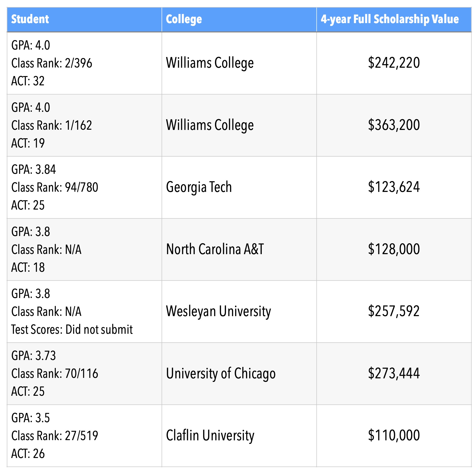This screenshot has width=476, height=473.
Task: Select the $242,220 scholarship value cell
Action: [394, 63]
